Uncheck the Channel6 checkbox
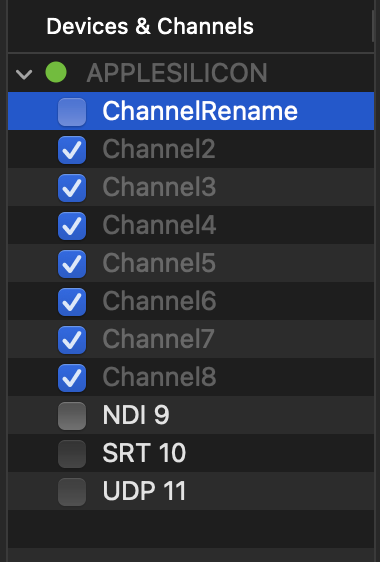 pos(72,302)
